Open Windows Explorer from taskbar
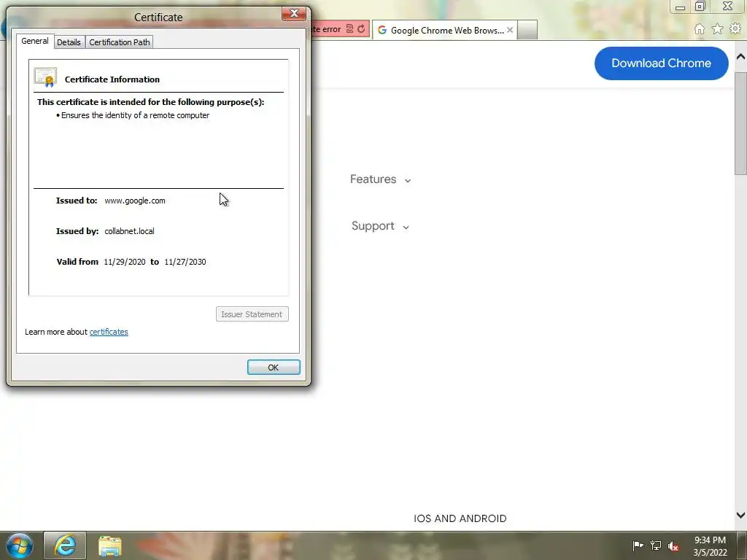The width and height of the screenshot is (747, 560). coord(110,545)
